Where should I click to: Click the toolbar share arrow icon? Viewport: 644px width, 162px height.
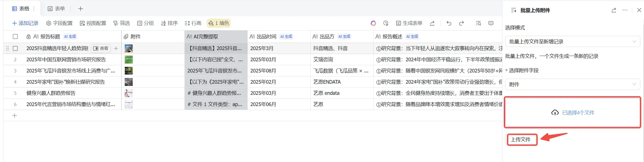pos(432,23)
